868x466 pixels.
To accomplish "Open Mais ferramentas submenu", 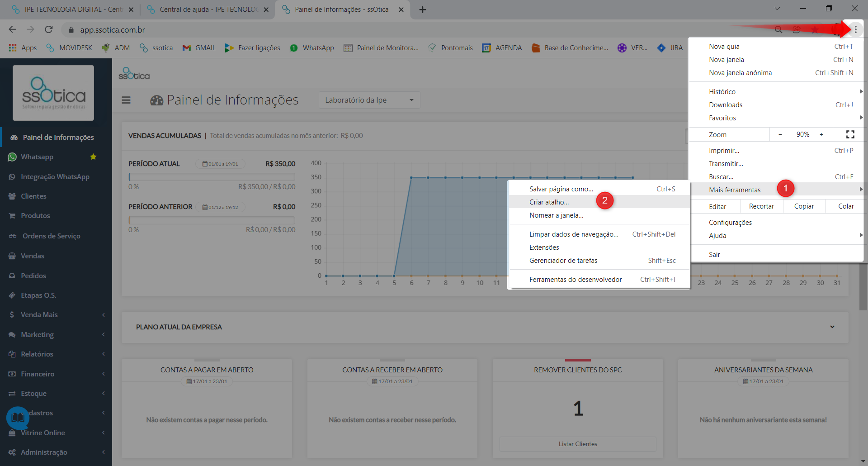I will tap(776, 190).
